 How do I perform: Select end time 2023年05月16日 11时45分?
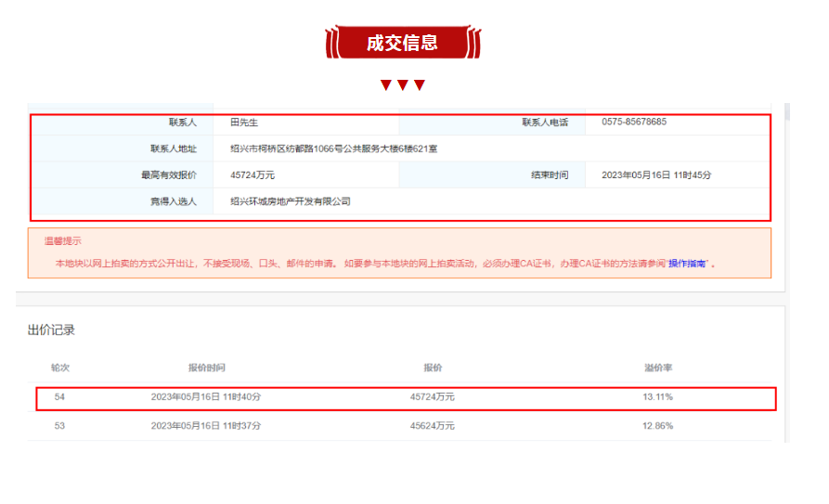coord(656,174)
